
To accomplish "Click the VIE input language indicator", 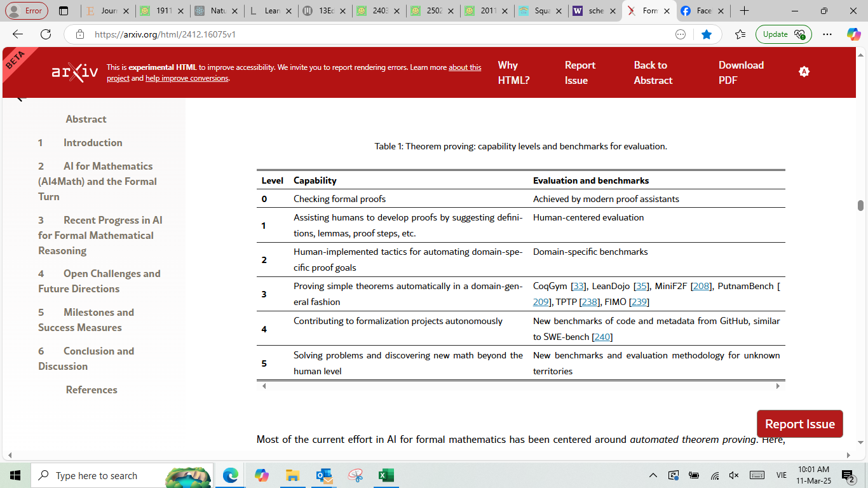I will (x=782, y=475).
